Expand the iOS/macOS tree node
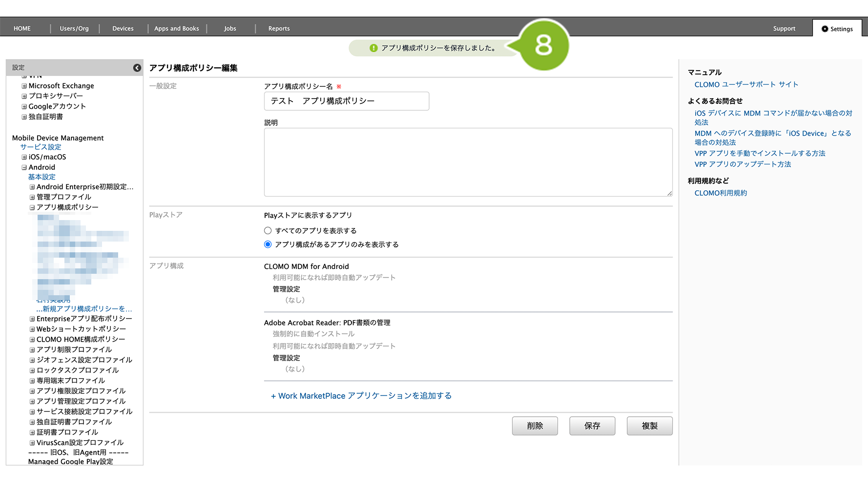Screen dimensions: 868x488 (24, 157)
